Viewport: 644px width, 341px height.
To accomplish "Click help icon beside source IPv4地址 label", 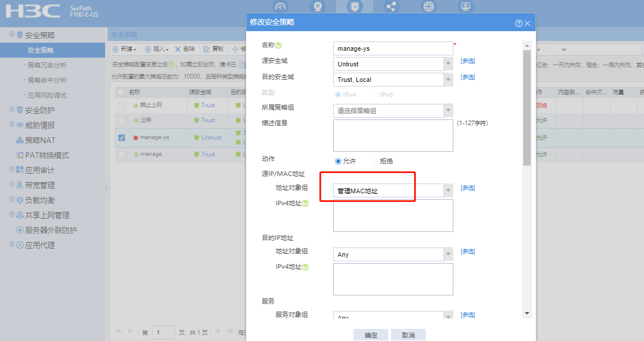I will coord(305,204).
